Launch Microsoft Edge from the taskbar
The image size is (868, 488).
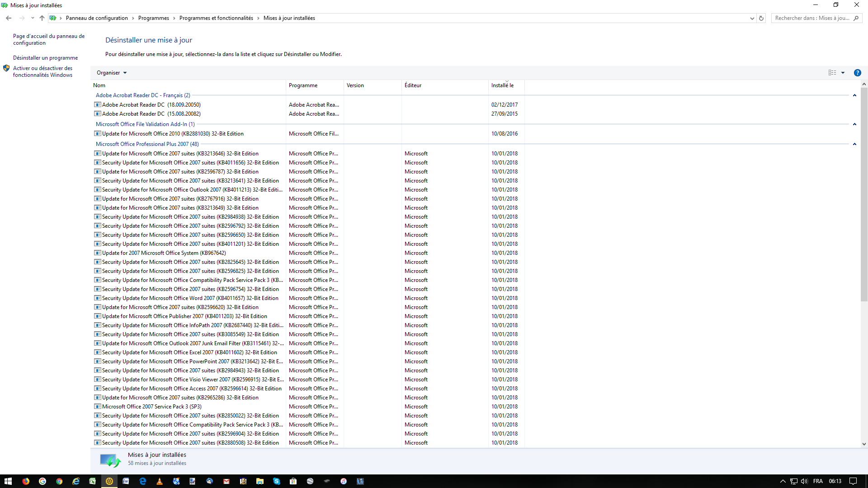(x=143, y=481)
